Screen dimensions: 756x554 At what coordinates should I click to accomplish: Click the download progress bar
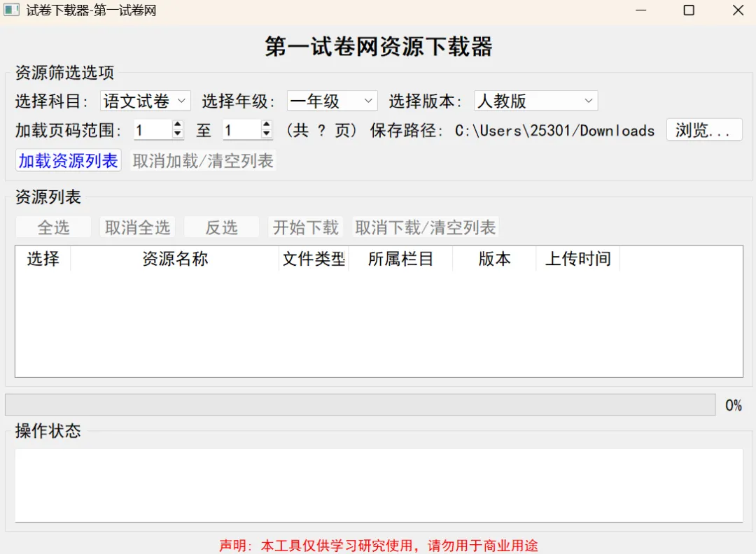pyautogui.click(x=360, y=405)
